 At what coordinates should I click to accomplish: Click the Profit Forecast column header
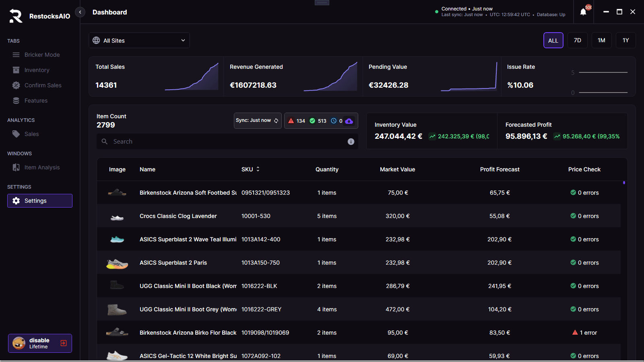pyautogui.click(x=500, y=169)
